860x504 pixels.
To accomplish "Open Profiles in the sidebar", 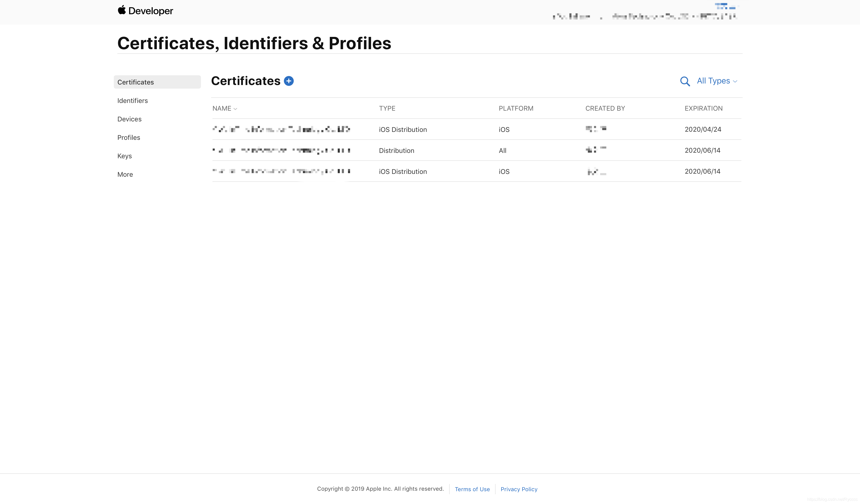I will (129, 138).
